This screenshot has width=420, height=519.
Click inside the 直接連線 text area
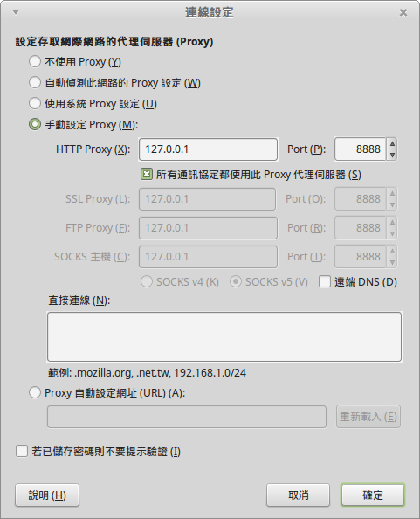(224, 336)
